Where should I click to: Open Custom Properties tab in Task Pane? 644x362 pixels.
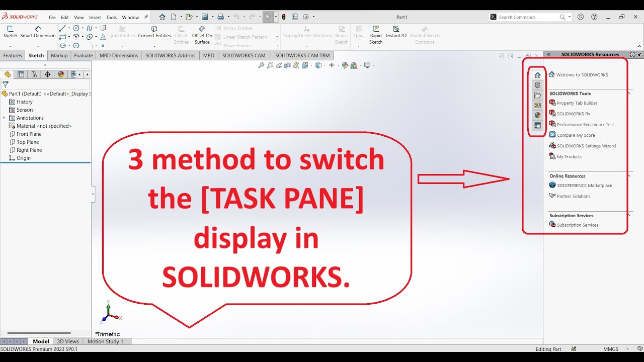pyautogui.click(x=537, y=125)
